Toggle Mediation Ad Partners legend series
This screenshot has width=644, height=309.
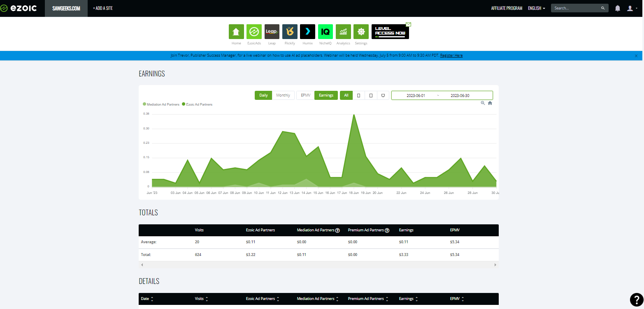tap(161, 104)
